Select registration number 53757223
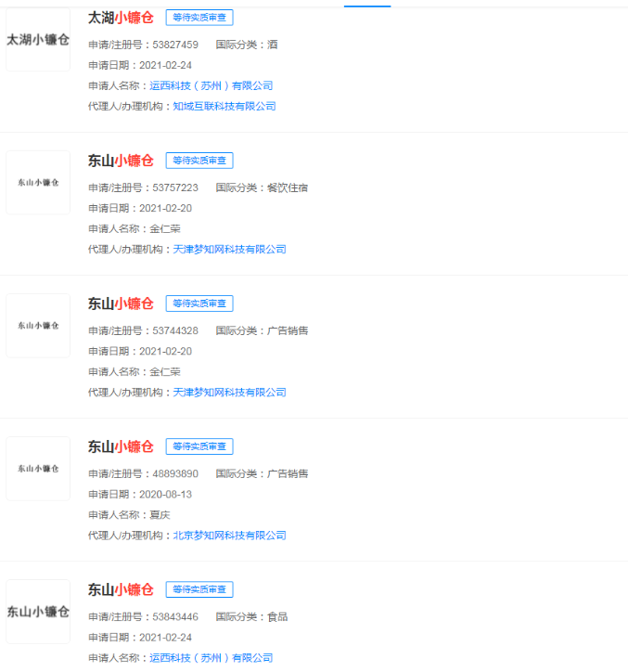This screenshot has width=628, height=672. [175, 187]
